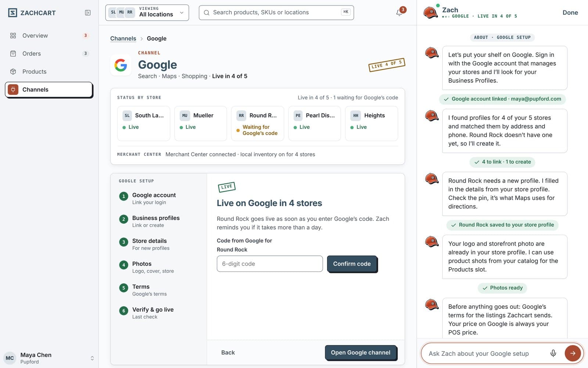Click Done in the Zach panel
Image resolution: width=588 pixels, height=368 pixels.
(570, 13)
